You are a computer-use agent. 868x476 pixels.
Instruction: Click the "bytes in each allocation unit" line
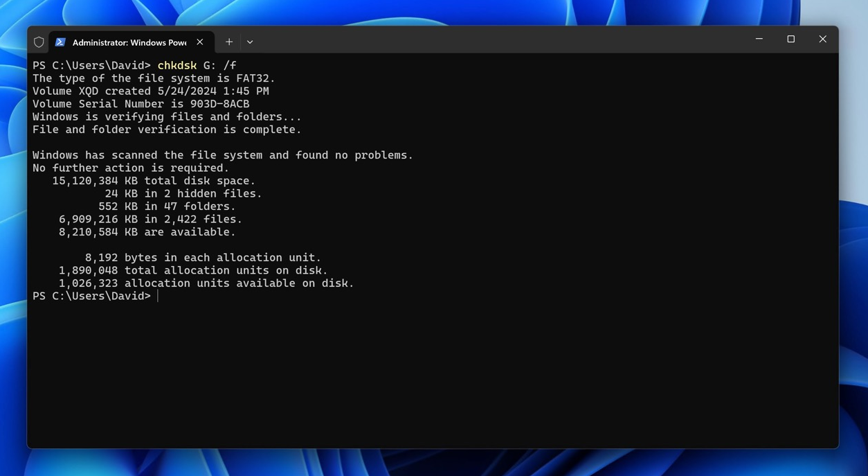203,258
